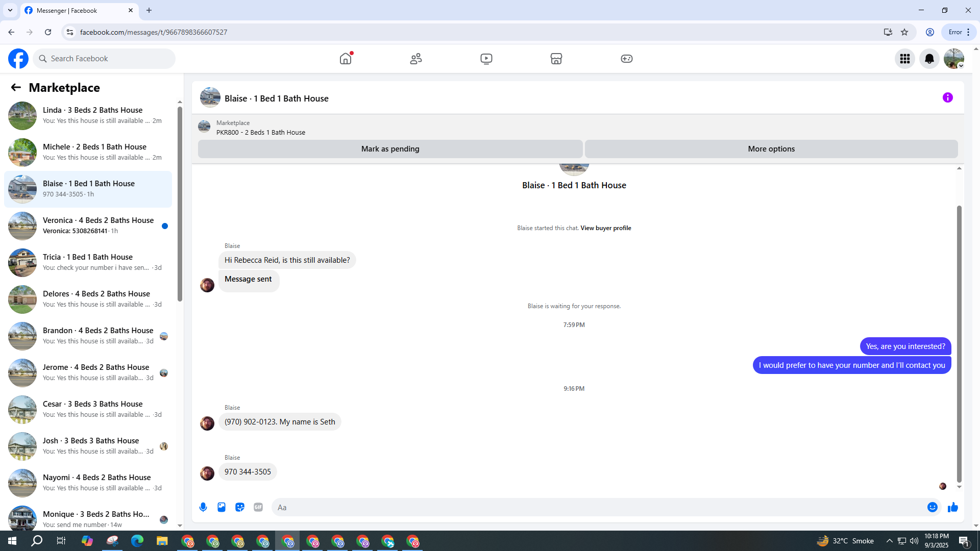
Task: Open the nine-dot Menu grid icon
Action: (905, 59)
